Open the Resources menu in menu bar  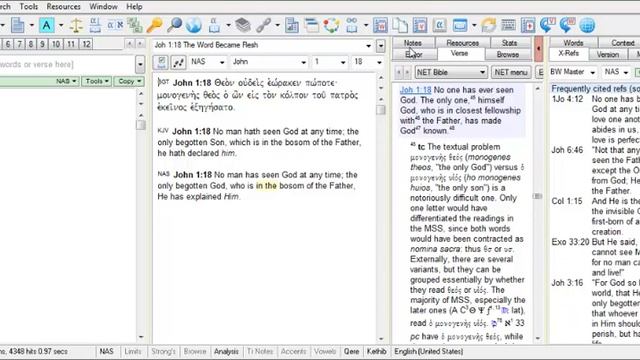coord(63,7)
